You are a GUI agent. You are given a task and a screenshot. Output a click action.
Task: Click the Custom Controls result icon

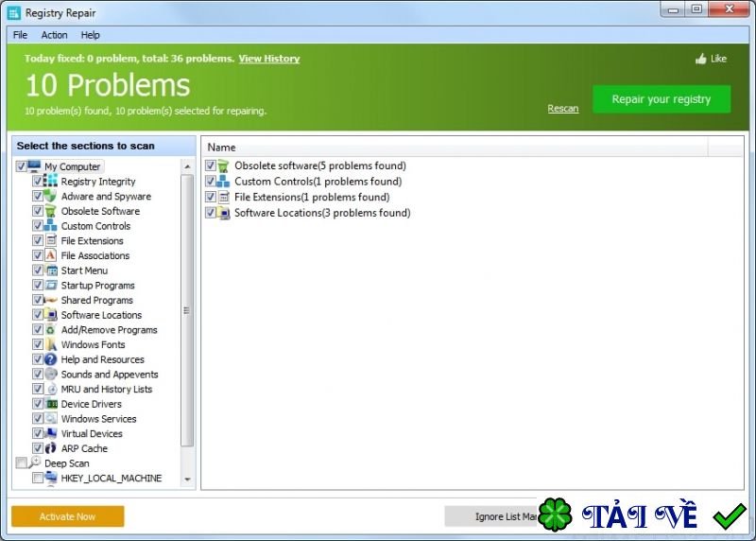(x=223, y=181)
